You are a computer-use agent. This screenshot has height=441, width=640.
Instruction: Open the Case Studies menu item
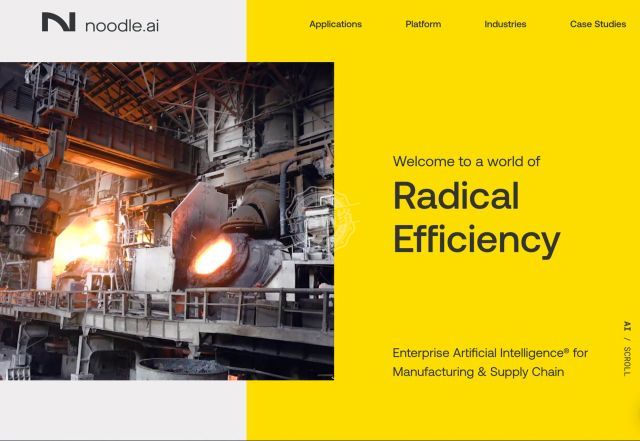pyautogui.click(x=598, y=24)
